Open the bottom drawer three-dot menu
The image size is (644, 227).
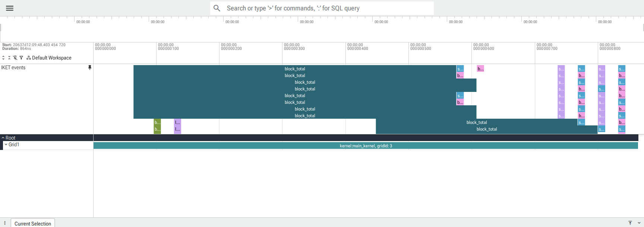click(x=5, y=223)
